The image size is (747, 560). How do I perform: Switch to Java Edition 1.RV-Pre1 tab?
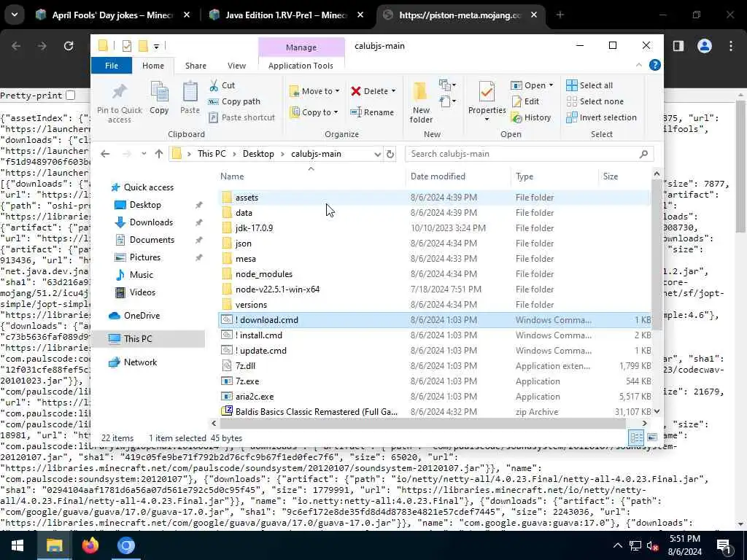(x=286, y=15)
